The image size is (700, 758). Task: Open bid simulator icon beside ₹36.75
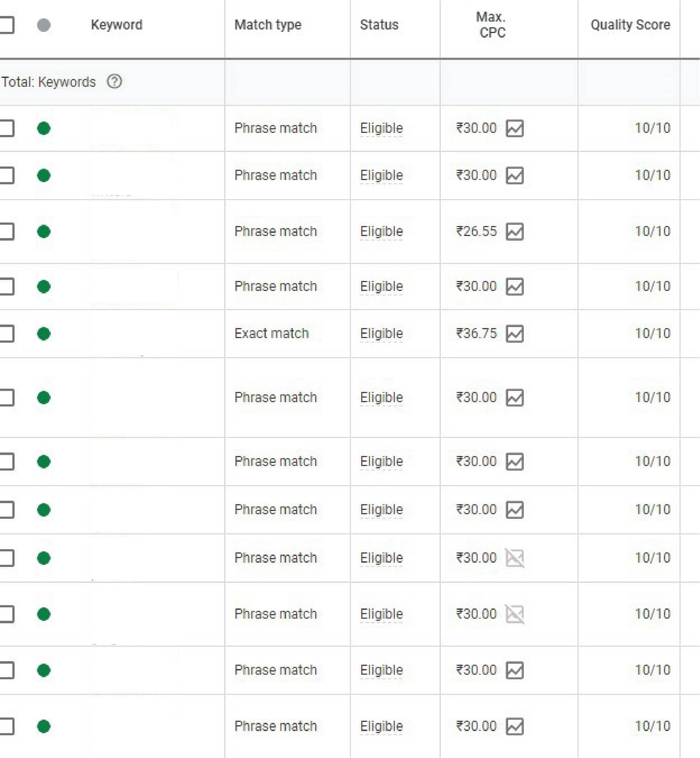click(x=515, y=334)
